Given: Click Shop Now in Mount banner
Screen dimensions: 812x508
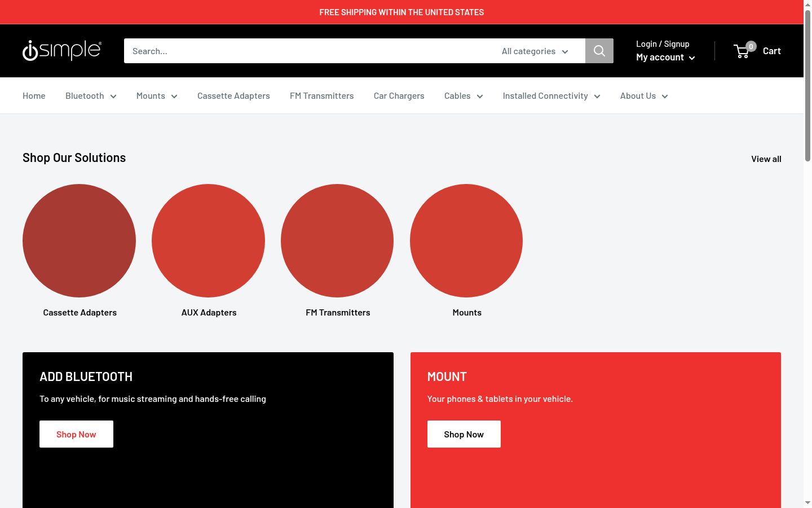Looking at the screenshot, I should pyautogui.click(x=464, y=434).
